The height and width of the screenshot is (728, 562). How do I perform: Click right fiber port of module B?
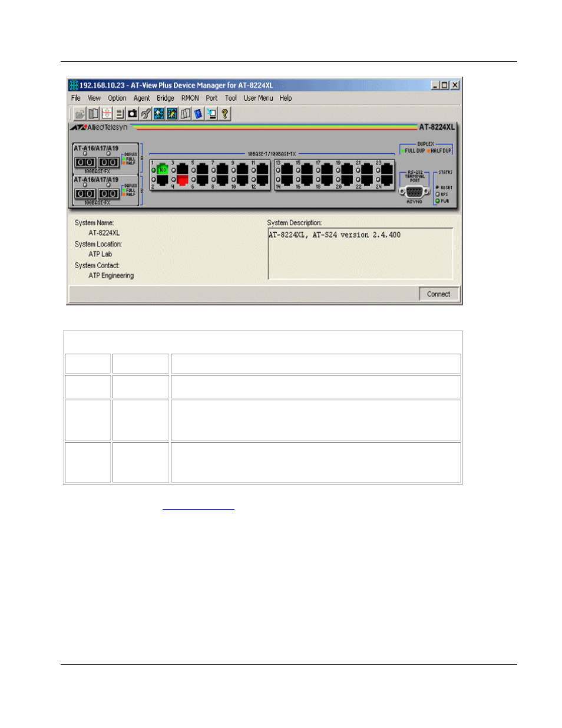tap(108, 193)
